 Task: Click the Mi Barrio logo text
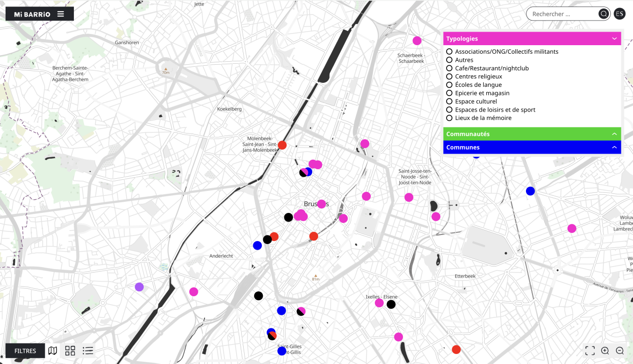(32, 14)
